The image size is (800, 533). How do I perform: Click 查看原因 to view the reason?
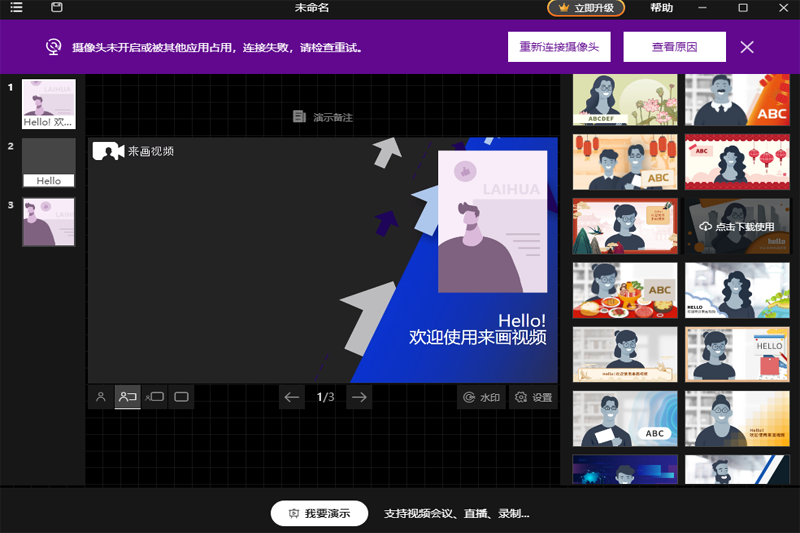click(674, 47)
